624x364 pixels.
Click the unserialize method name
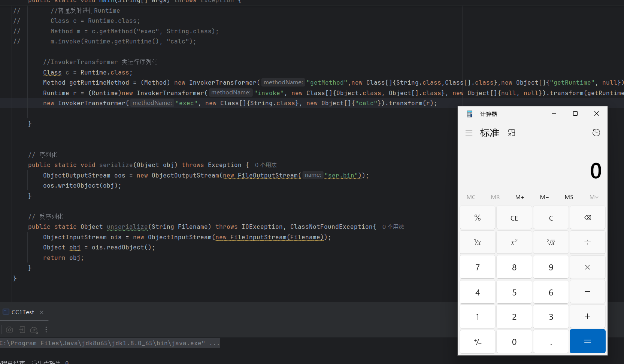(127, 227)
